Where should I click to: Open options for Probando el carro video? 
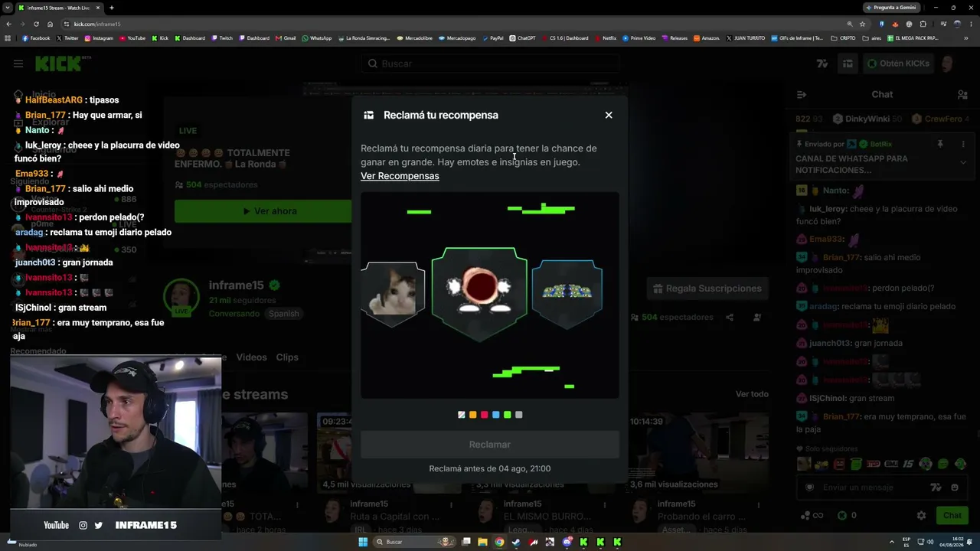point(759,504)
